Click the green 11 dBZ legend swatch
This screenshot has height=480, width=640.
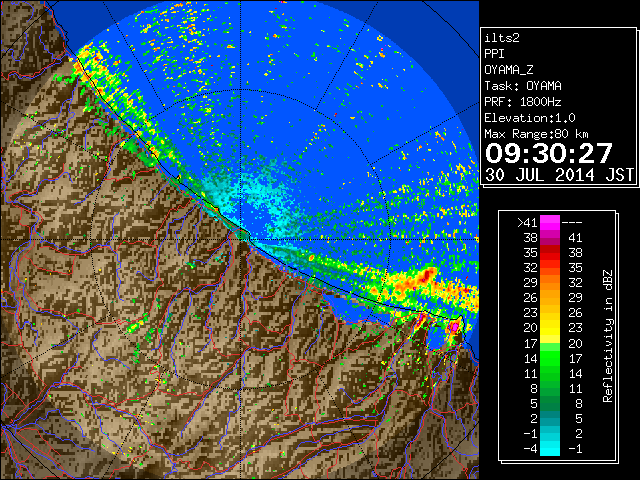click(550, 373)
